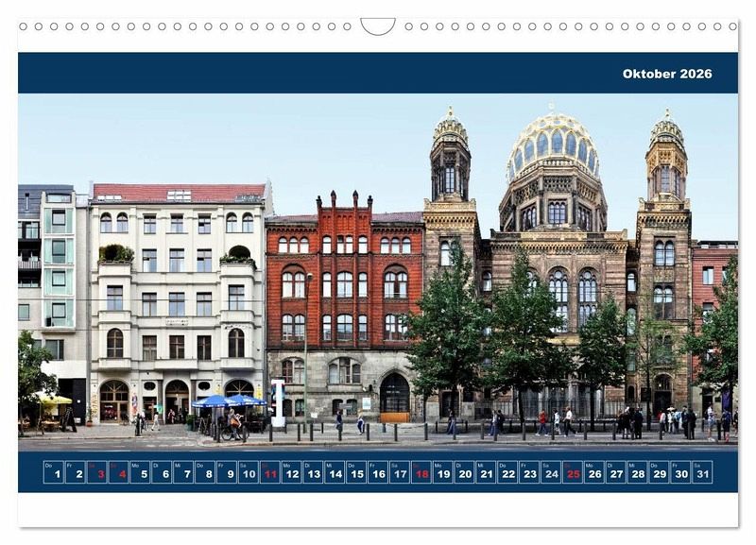Select day 22 in calendar strip
Image resolution: width=756 pixels, height=545 pixels.
click(507, 472)
